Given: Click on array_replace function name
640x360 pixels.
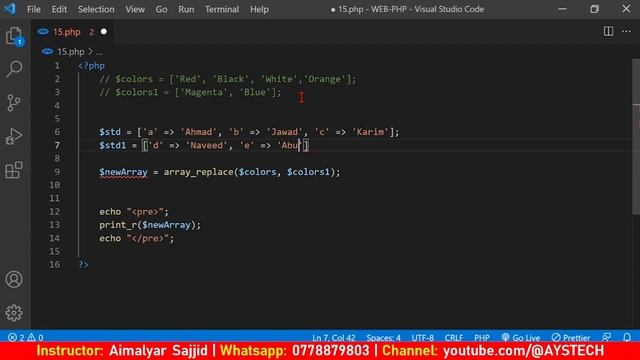Looking at the screenshot, I should point(199,172).
